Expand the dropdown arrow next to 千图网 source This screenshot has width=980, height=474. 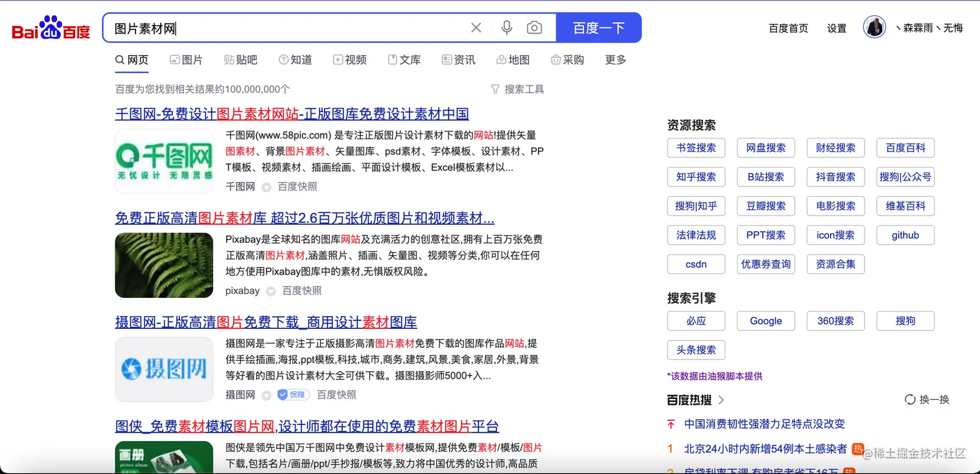pyautogui.click(x=266, y=187)
